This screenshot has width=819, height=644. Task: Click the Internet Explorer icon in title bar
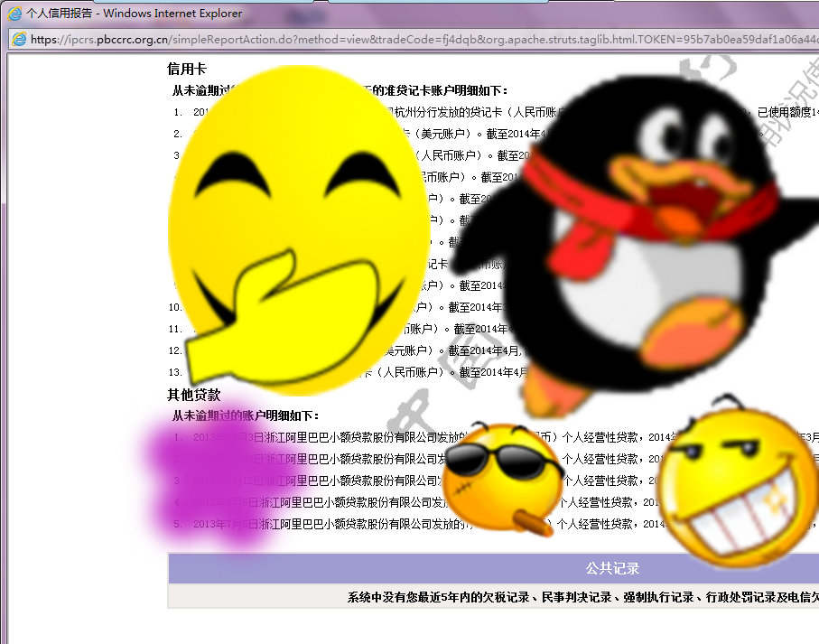pos(14,13)
